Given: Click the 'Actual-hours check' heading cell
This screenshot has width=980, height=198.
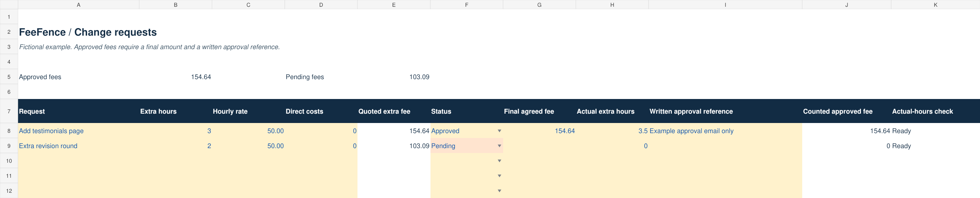Looking at the screenshot, I should pyautogui.click(x=935, y=111).
